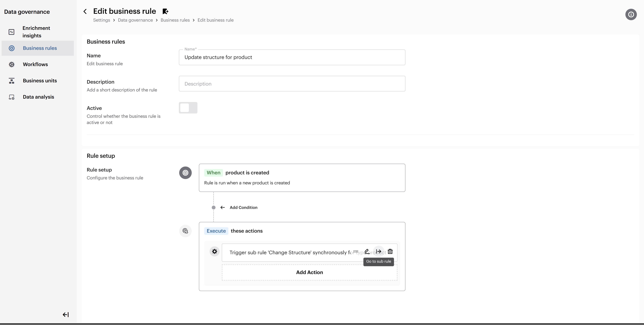Delete the trigger sub rule action

tap(390, 251)
